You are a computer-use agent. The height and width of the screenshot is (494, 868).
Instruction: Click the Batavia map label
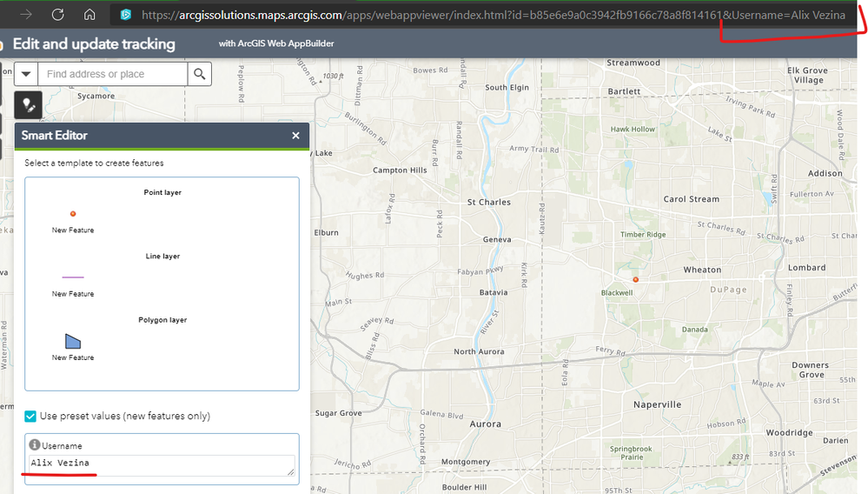(x=494, y=292)
